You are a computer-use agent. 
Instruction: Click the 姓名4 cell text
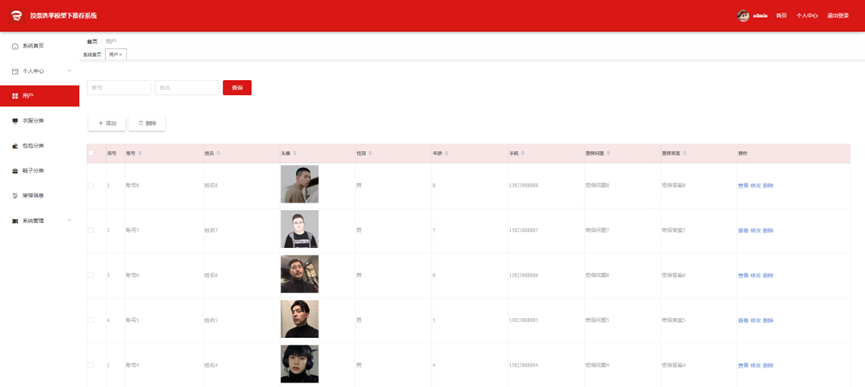coord(211,366)
